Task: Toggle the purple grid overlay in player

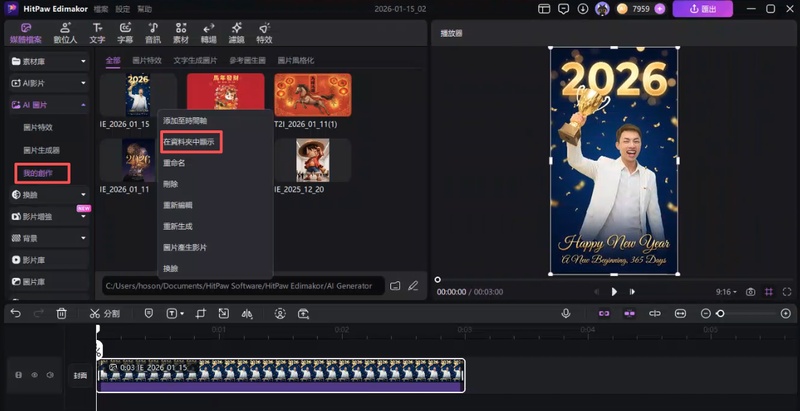Action: pyautogui.click(x=769, y=292)
